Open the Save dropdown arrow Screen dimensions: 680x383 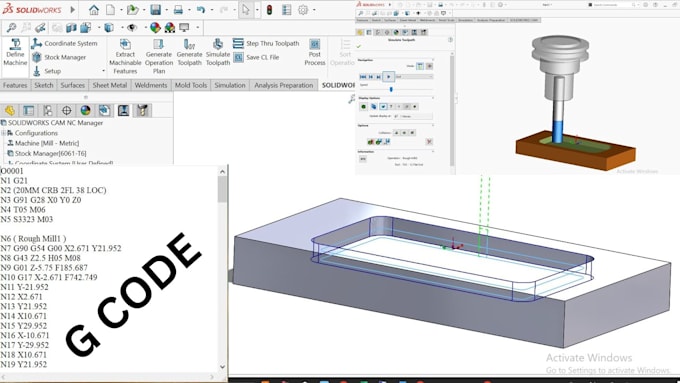167,10
